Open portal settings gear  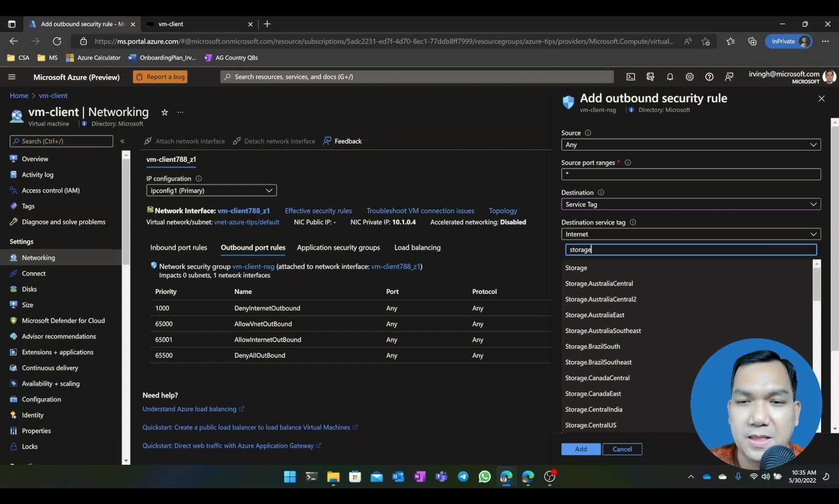coord(689,77)
